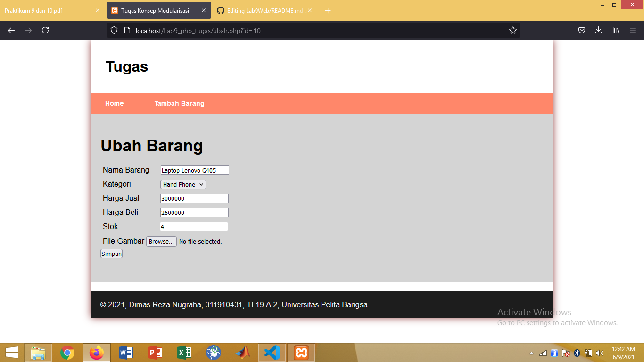Viewport: 644px width, 362px height.
Task: Click the No file selected text
Action: tap(200, 241)
